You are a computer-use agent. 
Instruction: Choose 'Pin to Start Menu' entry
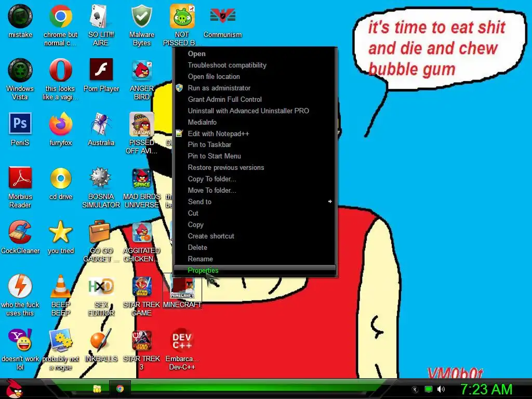click(x=255, y=156)
